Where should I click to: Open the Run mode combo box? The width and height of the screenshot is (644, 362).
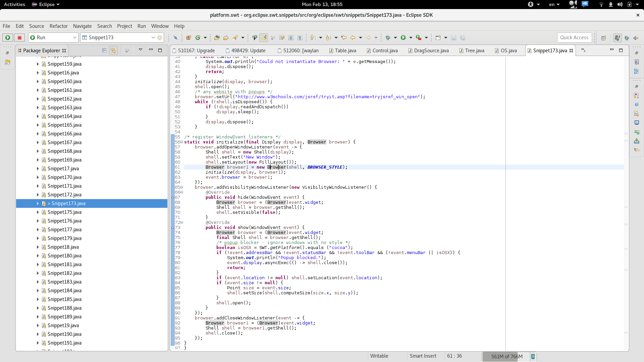[53, 38]
